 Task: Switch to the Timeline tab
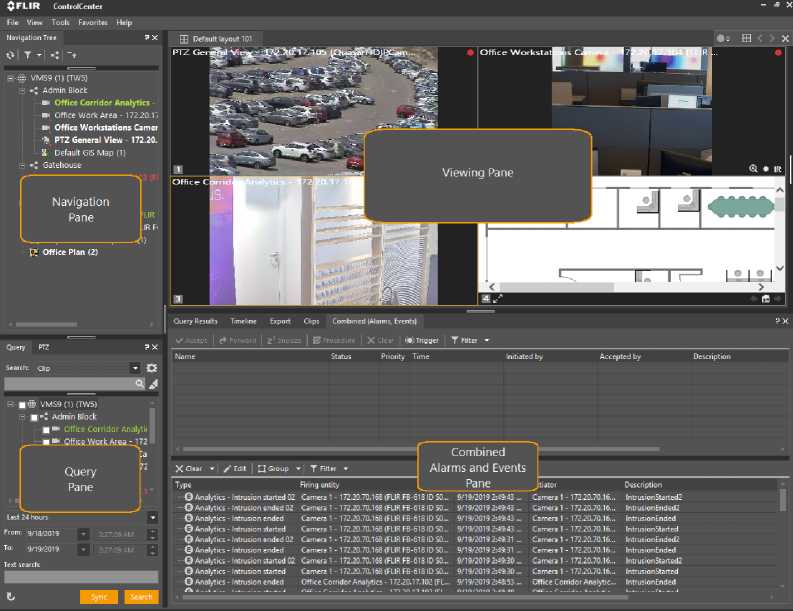tap(243, 321)
